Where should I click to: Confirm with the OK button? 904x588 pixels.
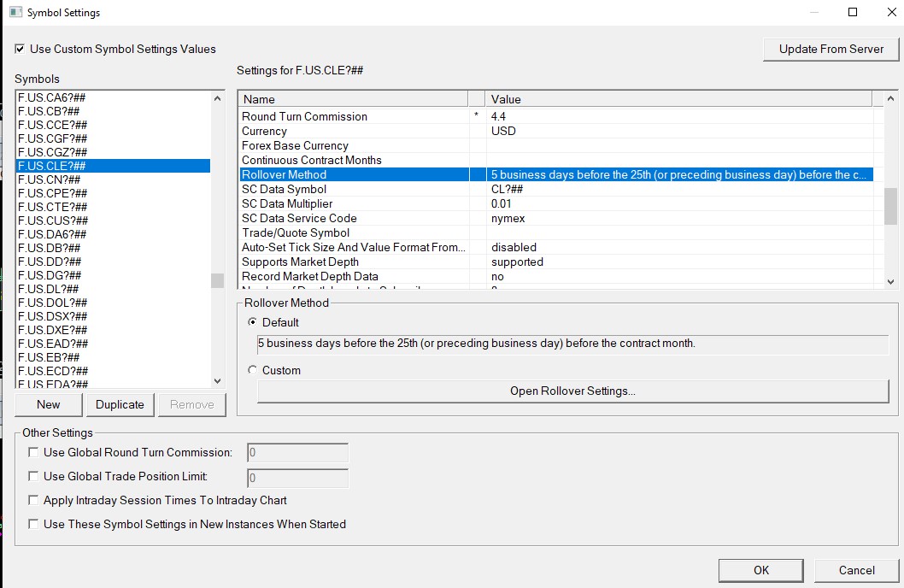point(761,570)
